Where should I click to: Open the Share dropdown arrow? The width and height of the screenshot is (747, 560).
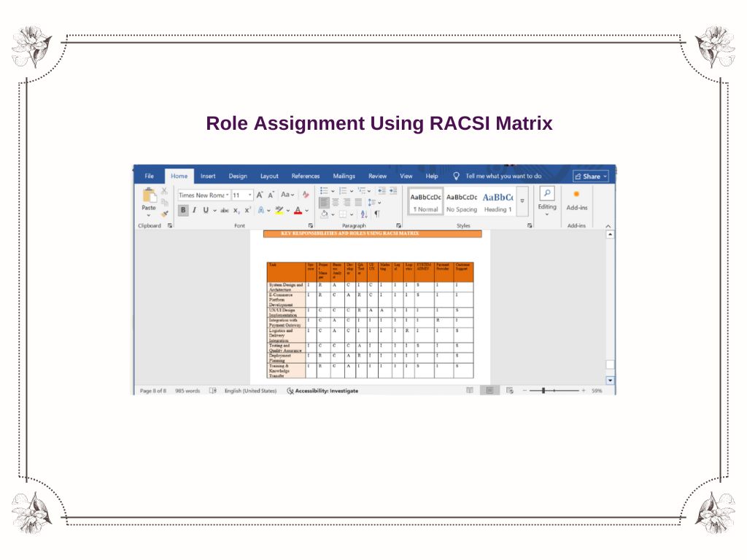pos(605,176)
